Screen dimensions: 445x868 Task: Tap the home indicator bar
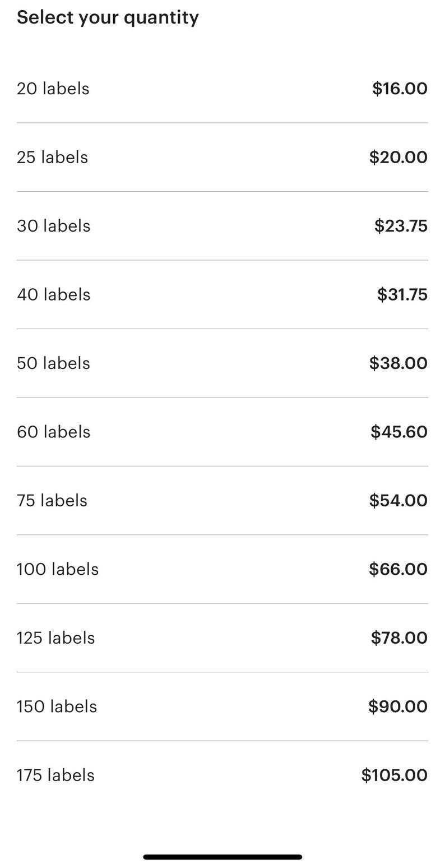pyautogui.click(x=222, y=857)
